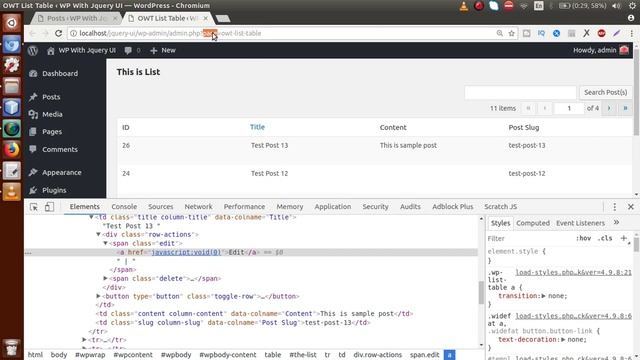
Task: Bookmark this page with the star icon
Action: (511, 33)
